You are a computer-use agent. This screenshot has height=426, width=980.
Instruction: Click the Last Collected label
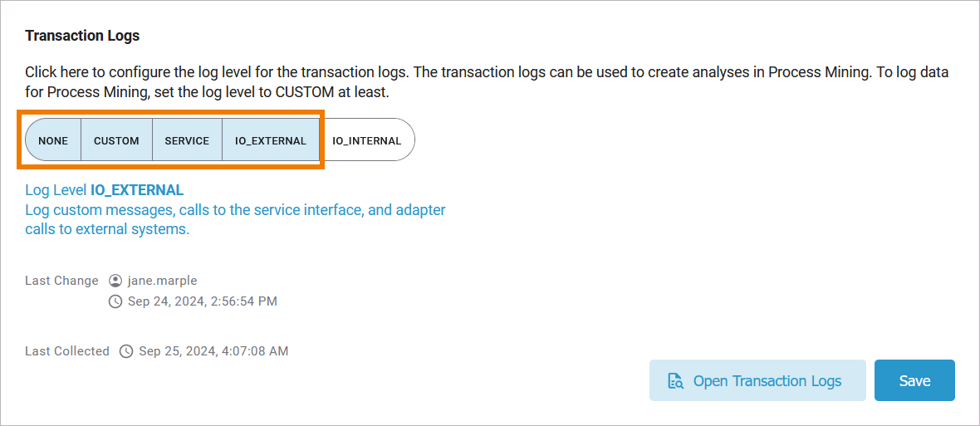[67, 351]
